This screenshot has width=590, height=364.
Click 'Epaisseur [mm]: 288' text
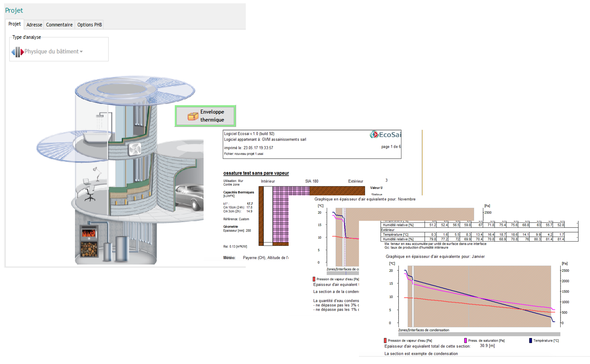point(237,231)
